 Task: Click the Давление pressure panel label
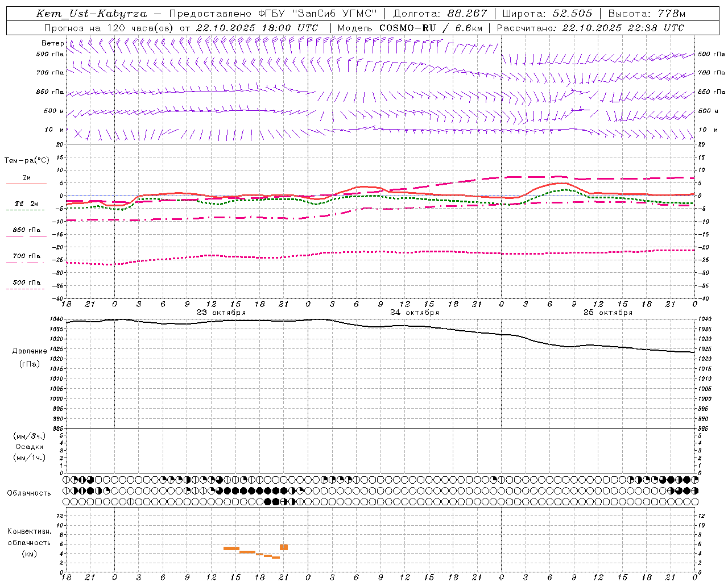[30, 351]
